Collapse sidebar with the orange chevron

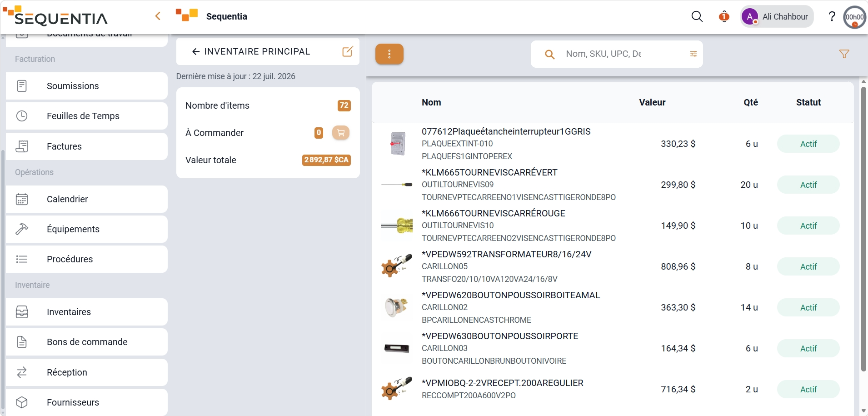158,16
